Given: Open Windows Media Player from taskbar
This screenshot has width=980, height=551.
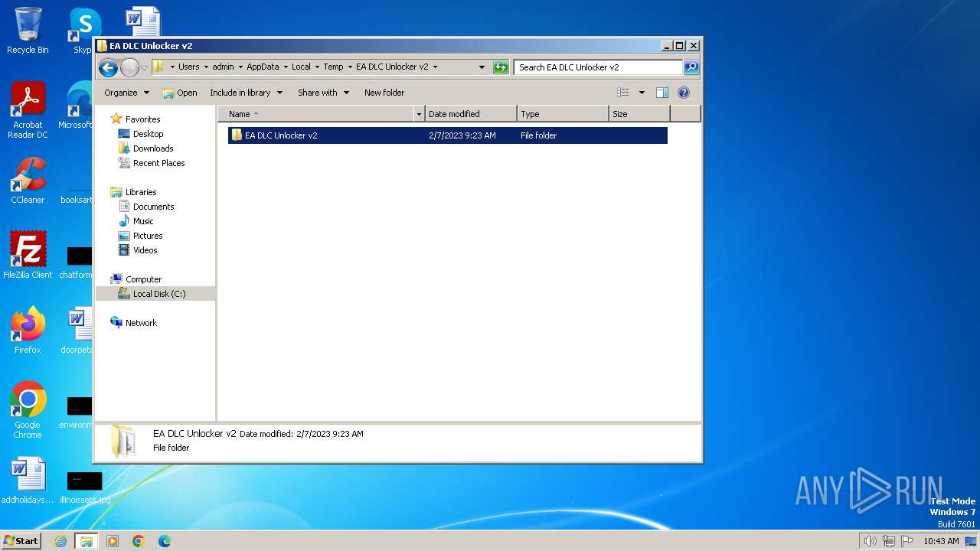Looking at the screenshot, I should coord(113,541).
